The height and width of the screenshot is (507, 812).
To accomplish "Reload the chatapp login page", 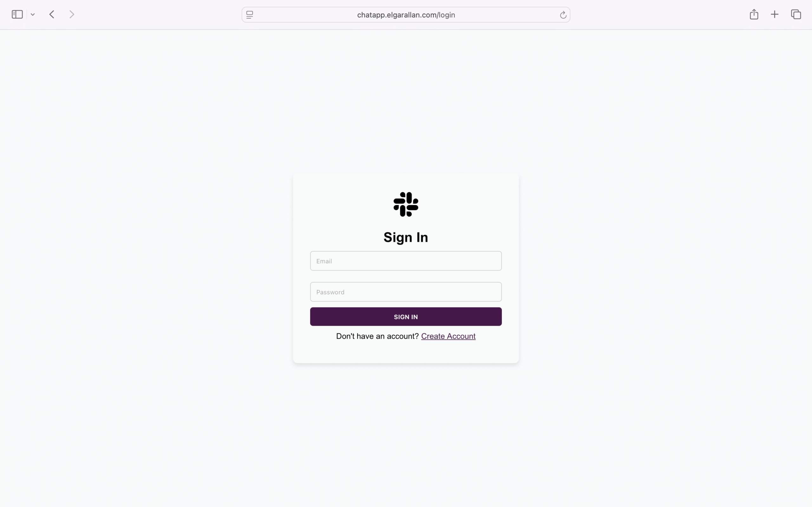I will 563,15.
